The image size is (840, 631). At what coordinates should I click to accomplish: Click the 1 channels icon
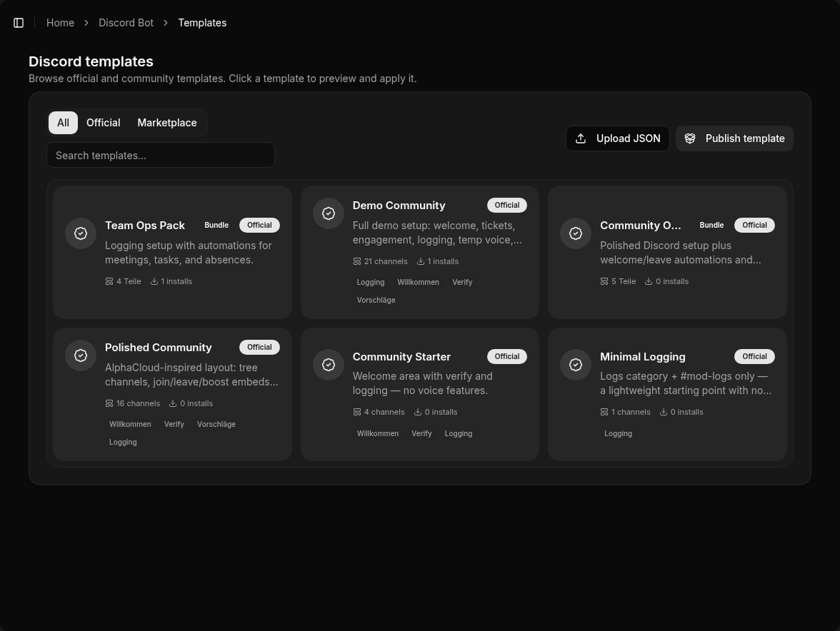point(604,412)
